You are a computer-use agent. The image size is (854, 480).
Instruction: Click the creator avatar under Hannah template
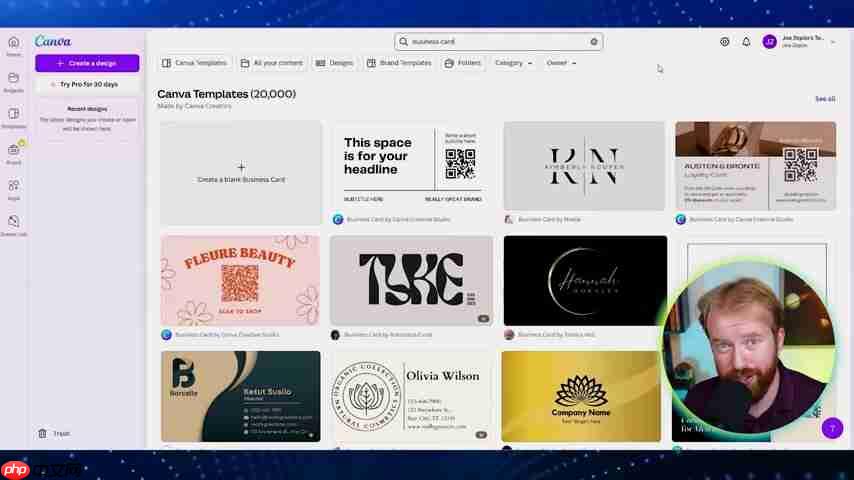(509, 335)
